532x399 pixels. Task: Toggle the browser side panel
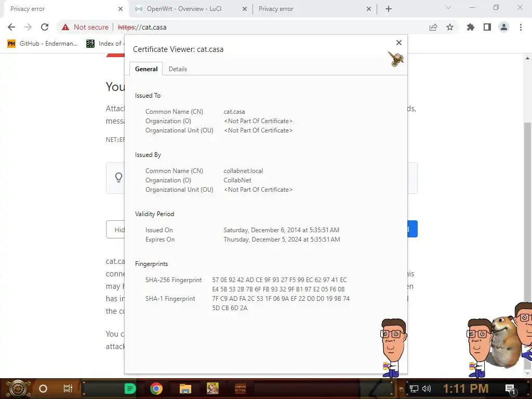pos(487,27)
